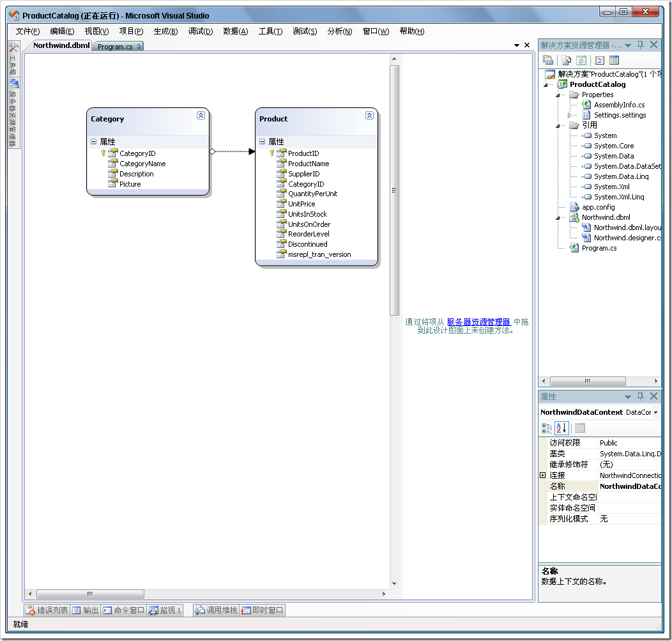Close the Northwind.dbml document
672x641 pixels.
(x=527, y=45)
